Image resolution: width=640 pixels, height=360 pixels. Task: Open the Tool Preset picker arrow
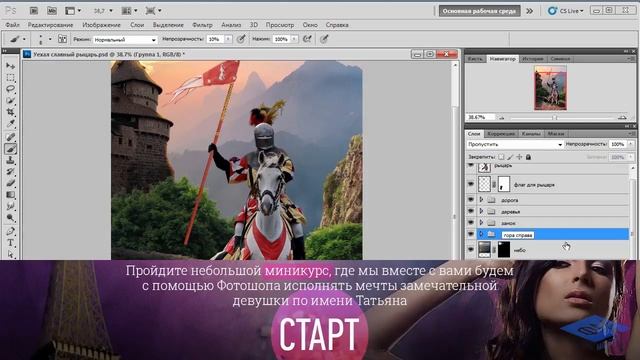coord(24,39)
